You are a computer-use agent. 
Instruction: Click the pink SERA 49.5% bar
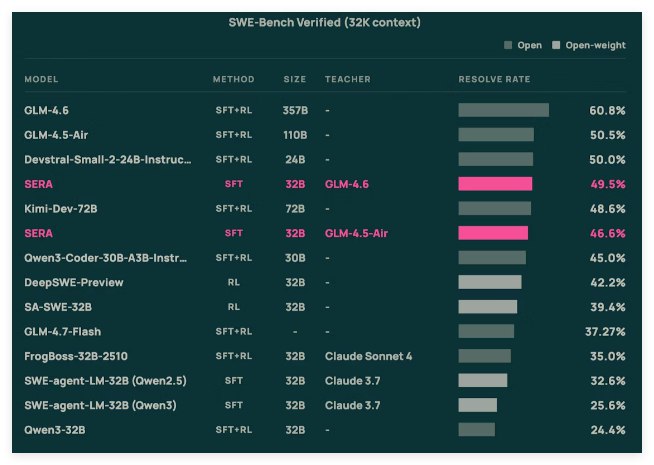[x=495, y=184]
